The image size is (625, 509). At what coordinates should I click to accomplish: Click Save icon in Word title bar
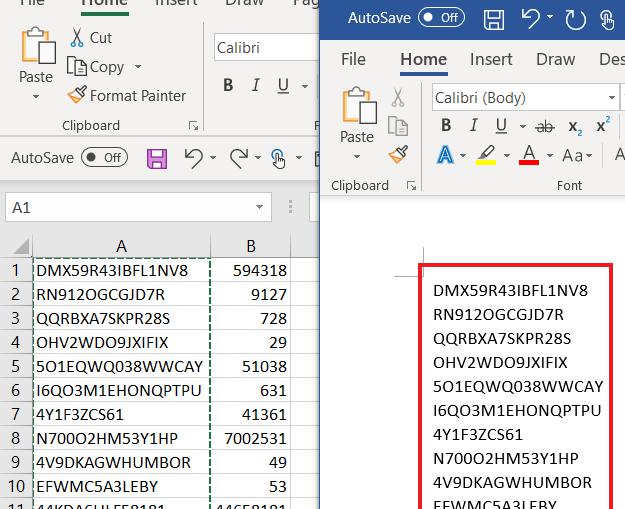point(493,19)
